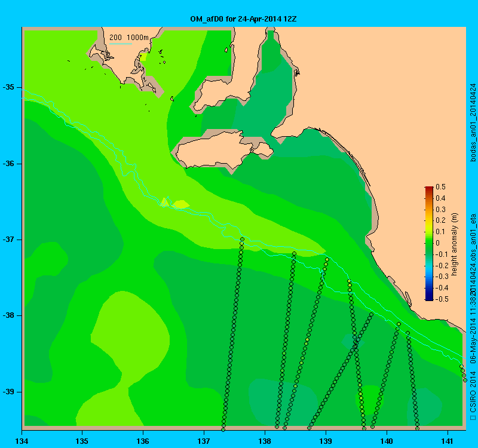Click the 0.4 color bar tick label
The image size is (478, 448).
(440, 198)
